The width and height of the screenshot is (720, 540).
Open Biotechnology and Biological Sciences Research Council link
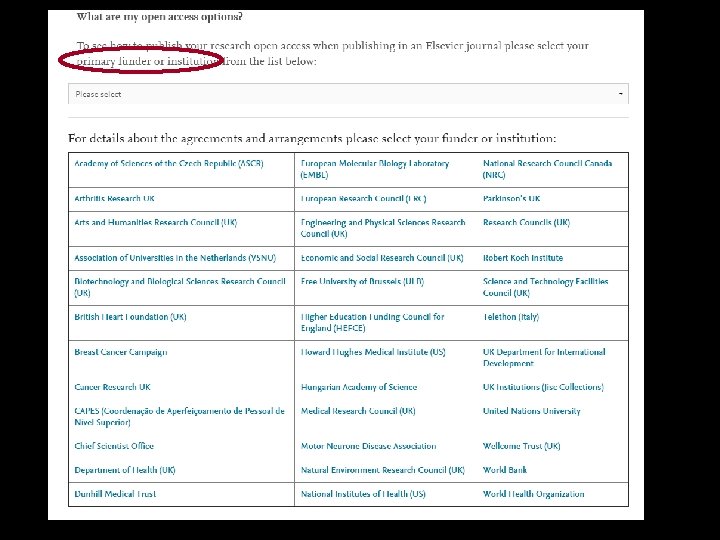coord(180,287)
